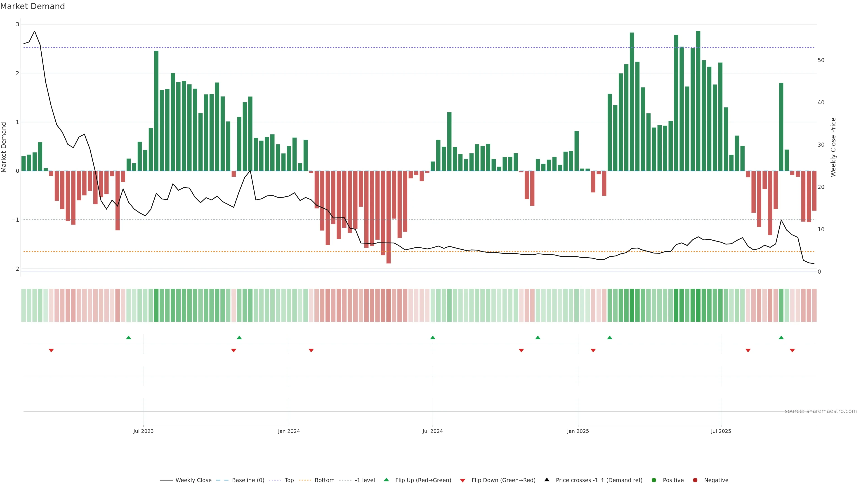Screen dimensions: 868x488
Task: Toggle the -1 level legend entry
Action: click(x=365, y=480)
